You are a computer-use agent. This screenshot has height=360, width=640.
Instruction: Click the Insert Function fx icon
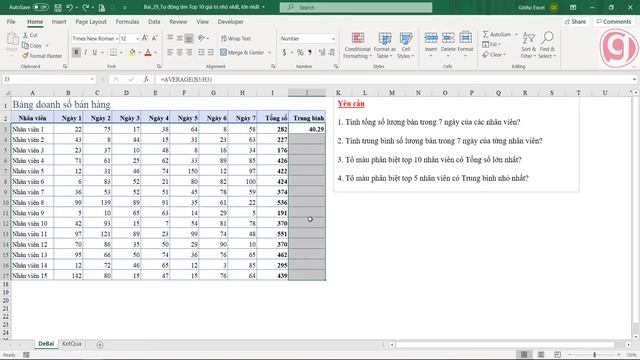pyautogui.click(x=146, y=80)
